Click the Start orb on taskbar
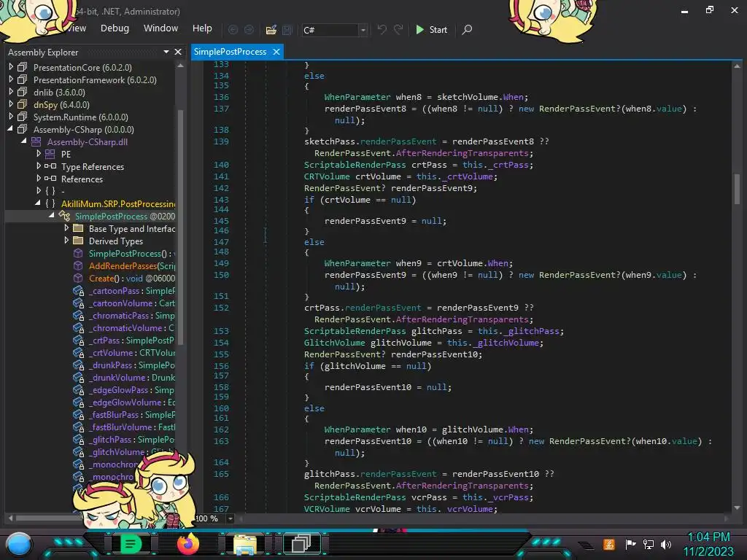Image resolution: width=747 pixels, height=560 pixels. [18, 545]
